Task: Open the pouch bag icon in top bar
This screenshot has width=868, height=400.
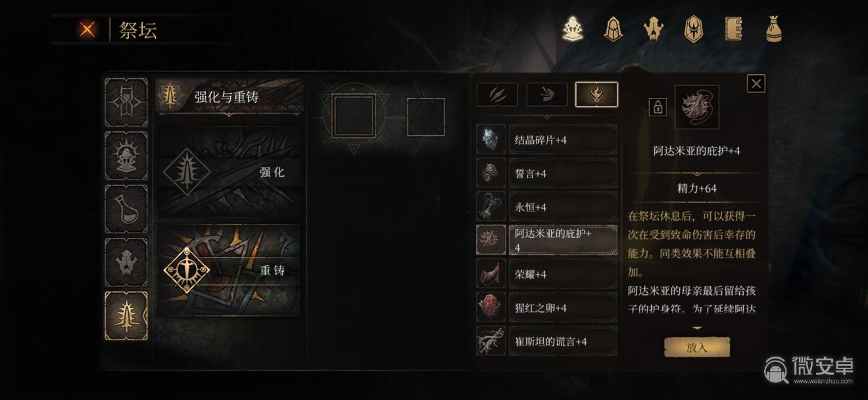Action: point(773,30)
